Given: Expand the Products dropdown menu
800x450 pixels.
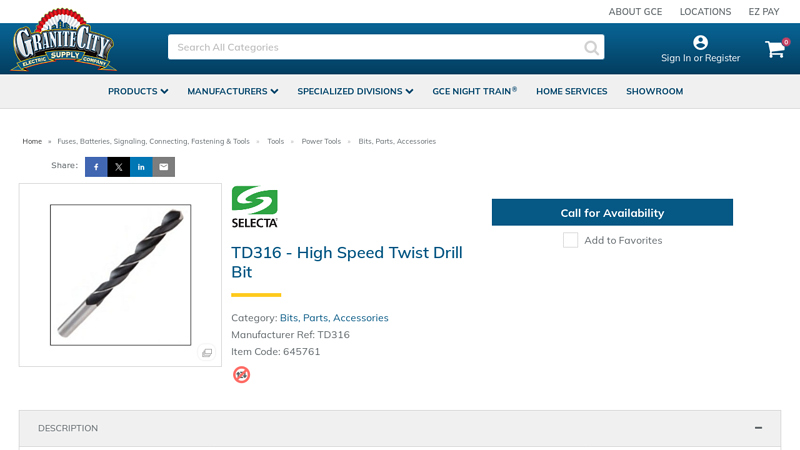Looking at the screenshot, I should pyautogui.click(x=138, y=91).
